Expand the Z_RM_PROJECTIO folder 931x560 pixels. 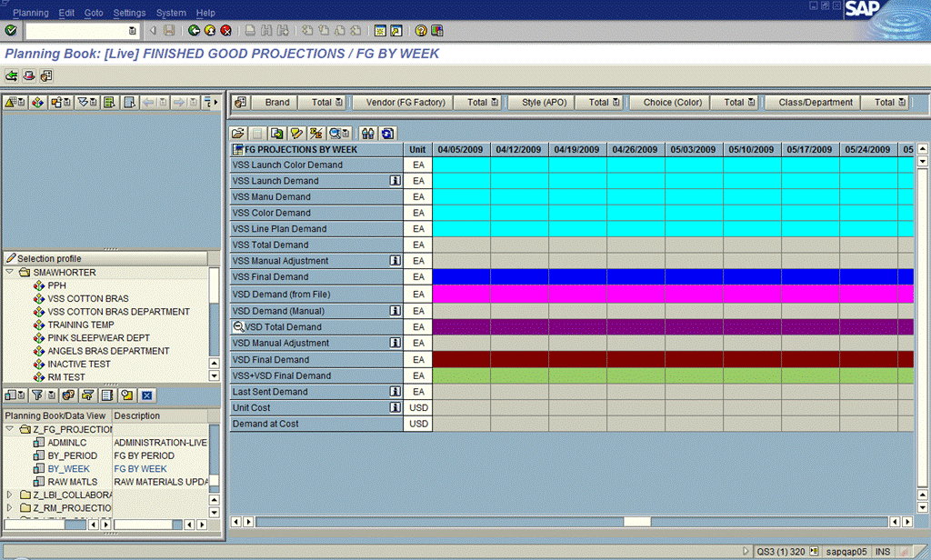click(x=9, y=508)
